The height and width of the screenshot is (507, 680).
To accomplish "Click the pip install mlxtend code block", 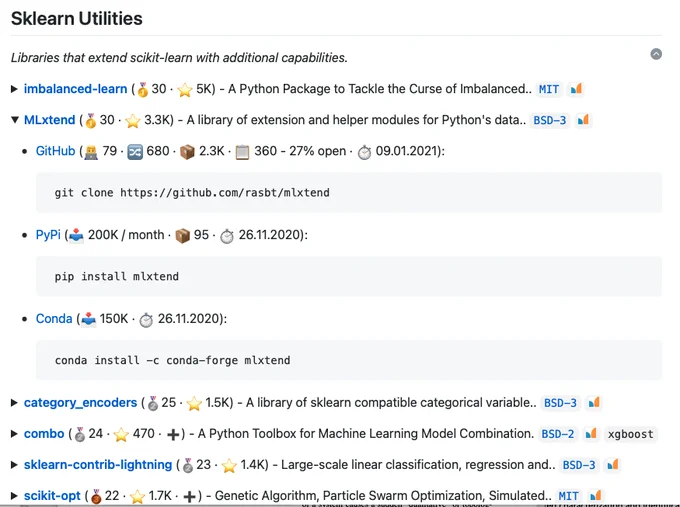I will [x=349, y=276].
